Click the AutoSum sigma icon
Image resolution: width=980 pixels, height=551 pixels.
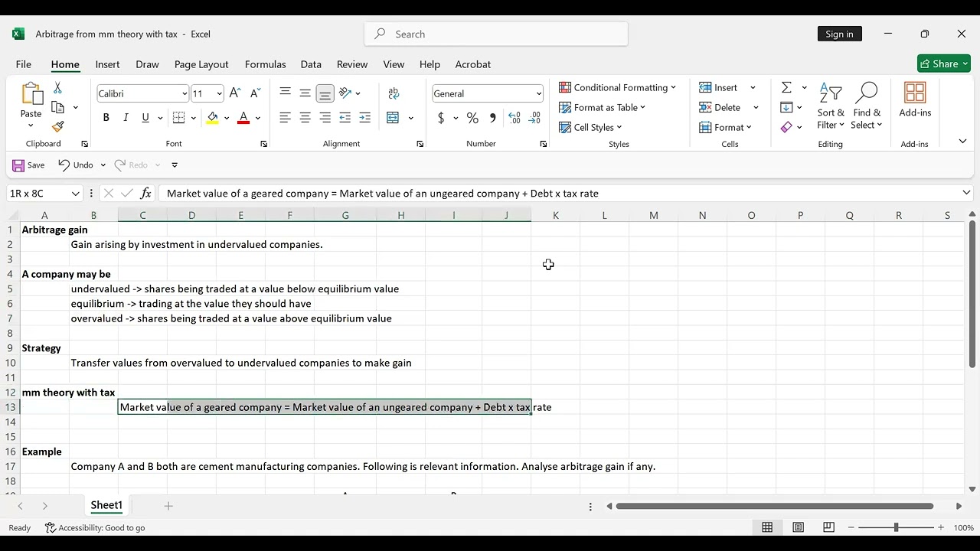click(786, 87)
